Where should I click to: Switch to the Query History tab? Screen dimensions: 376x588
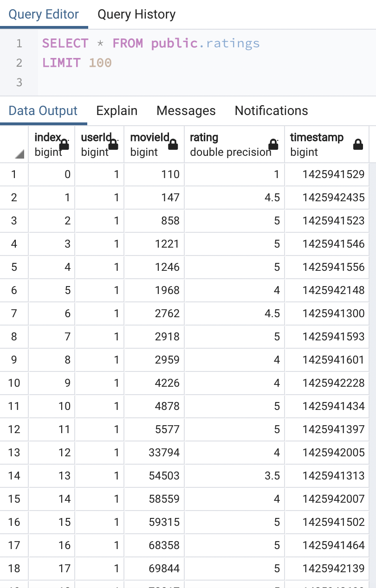(x=136, y=14)
